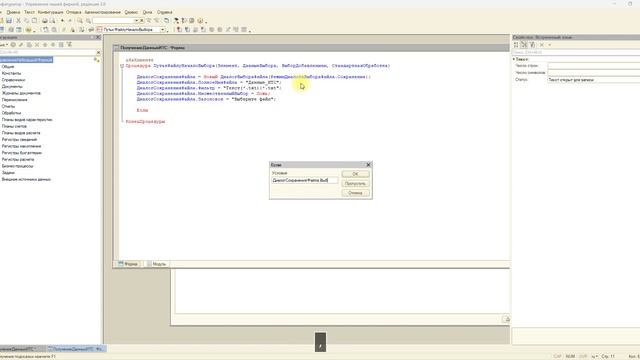Image resolution: width=640 pixels, height=360 pixels.
Task: Open the Сервис menu
Action: (x=131, y=12)
